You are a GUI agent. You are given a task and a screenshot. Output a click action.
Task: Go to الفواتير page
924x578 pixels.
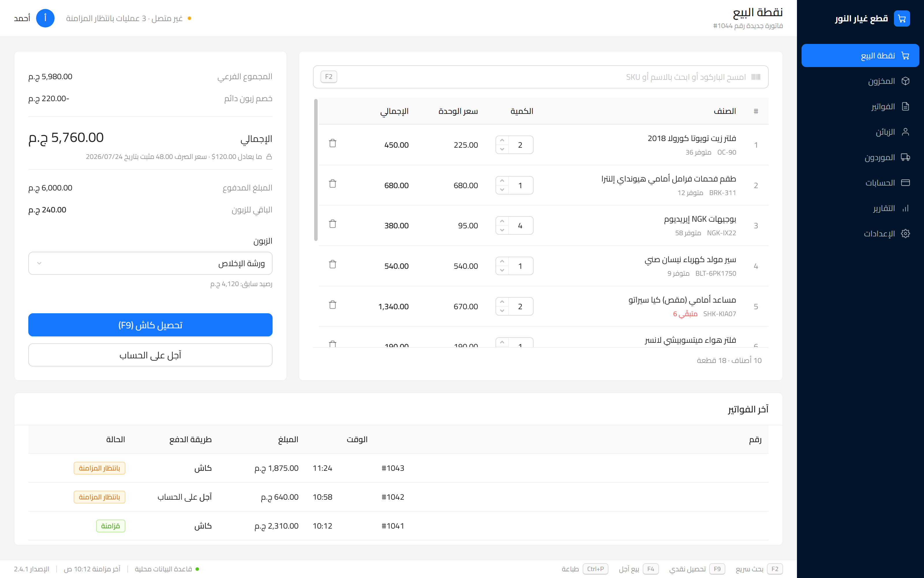(860, 106)
